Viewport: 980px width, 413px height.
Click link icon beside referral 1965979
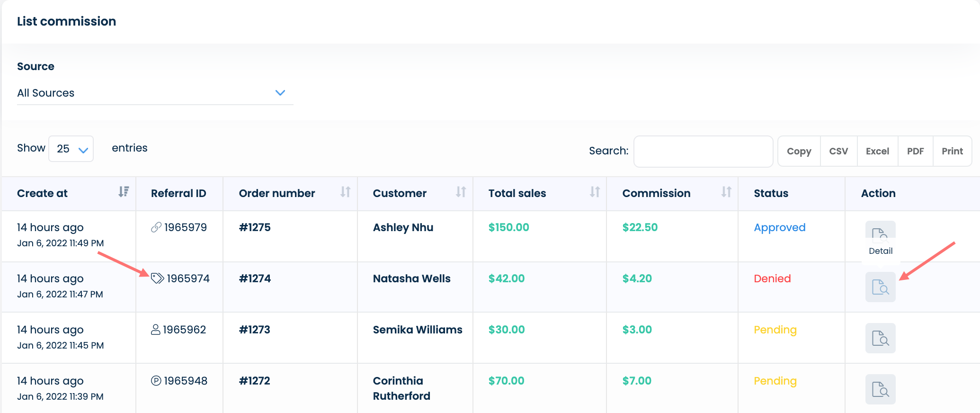click(x=156, y=227)
